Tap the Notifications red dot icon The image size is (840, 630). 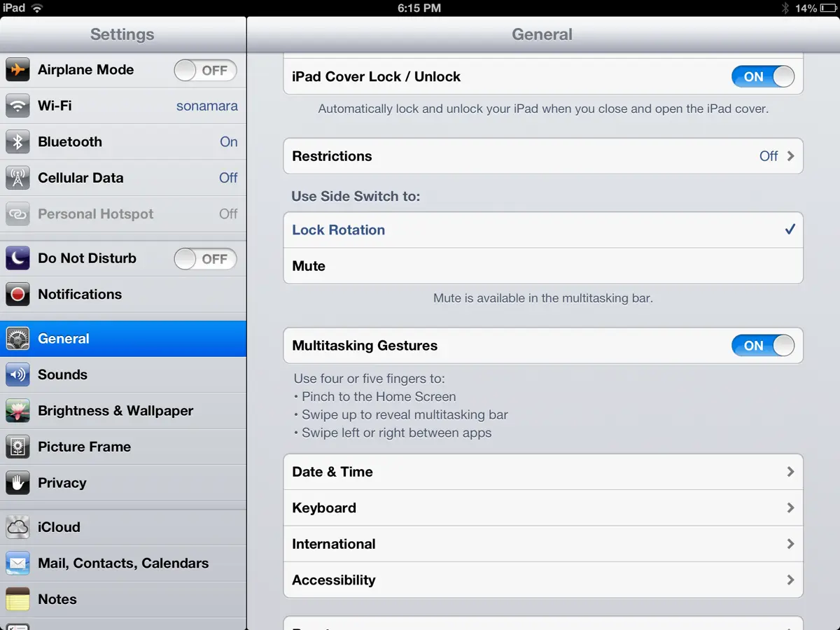(x=17, y=295)
